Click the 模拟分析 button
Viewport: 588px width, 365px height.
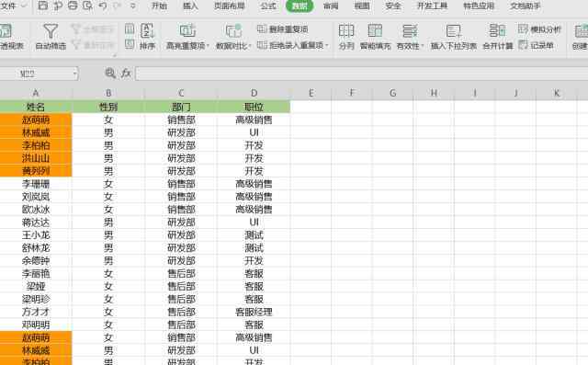click(x=539, y=29)
